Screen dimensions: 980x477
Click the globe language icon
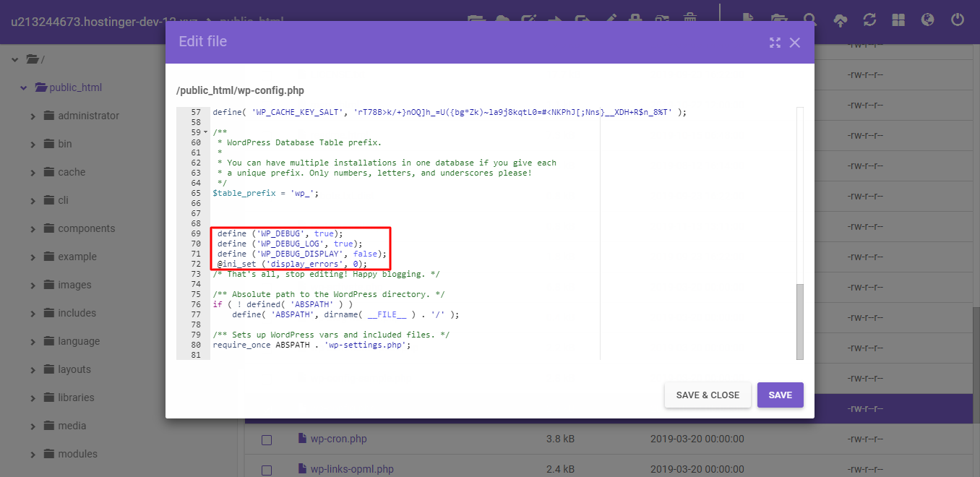pyautogui.click(x=928, y=20)
